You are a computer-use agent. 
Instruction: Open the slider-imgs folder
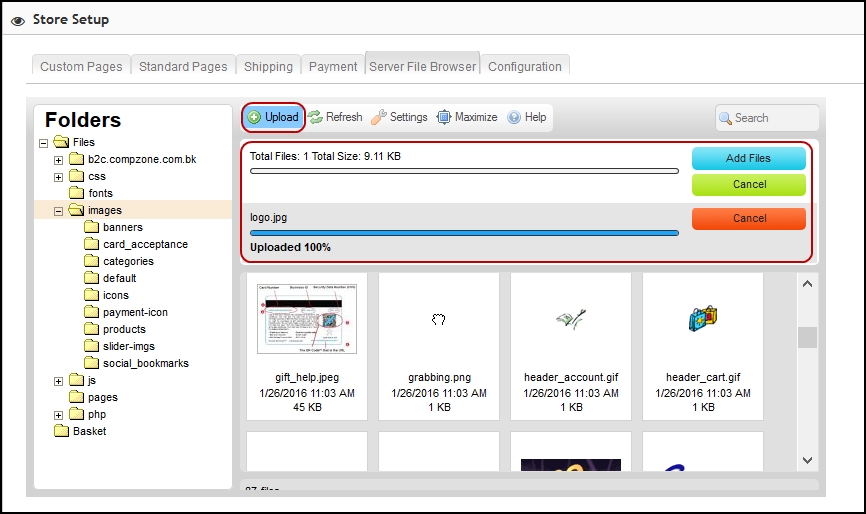[x=129, y=347]
